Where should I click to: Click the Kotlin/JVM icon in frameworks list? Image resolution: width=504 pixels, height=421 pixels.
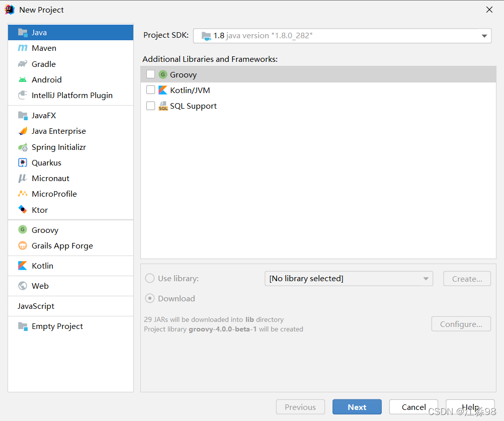163,90
